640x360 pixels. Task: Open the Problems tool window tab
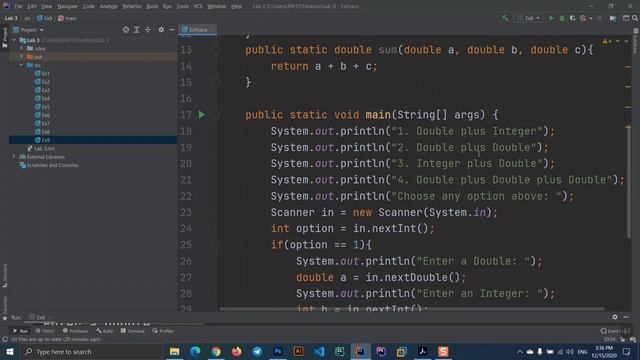75,331
